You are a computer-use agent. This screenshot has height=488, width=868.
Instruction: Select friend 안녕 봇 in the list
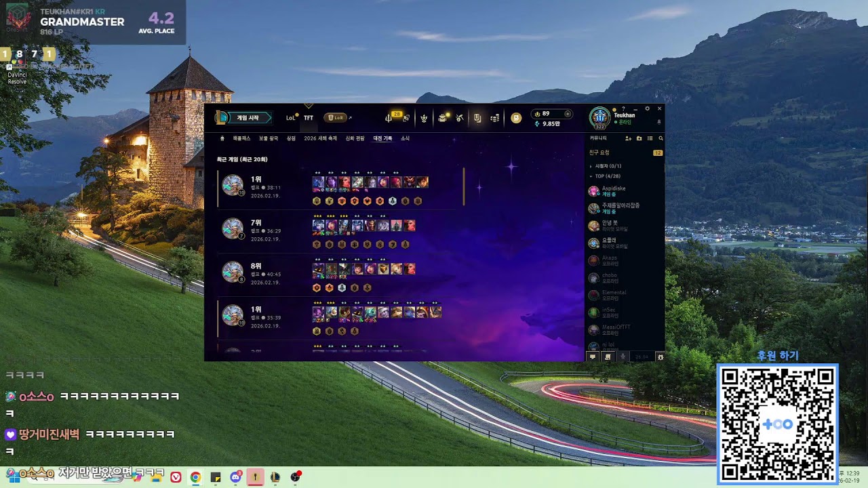(x=625, y=226)
